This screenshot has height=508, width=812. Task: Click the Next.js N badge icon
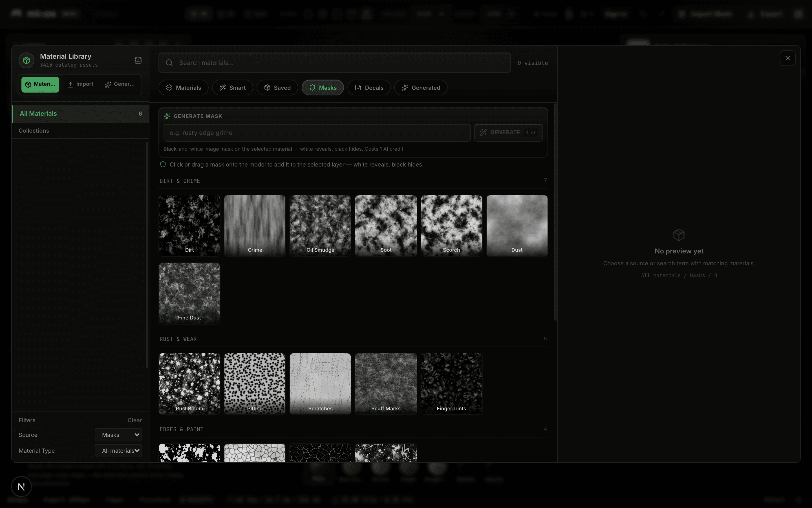pos(21,487)
